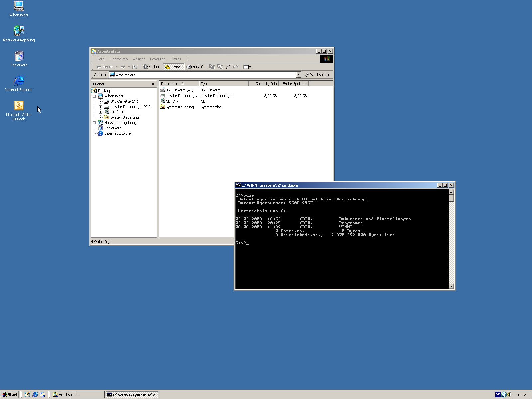The width and height of the screenshot is (532, 399).
Task: Select the Internet Explorer desktop icon
Action: point(19,83)
